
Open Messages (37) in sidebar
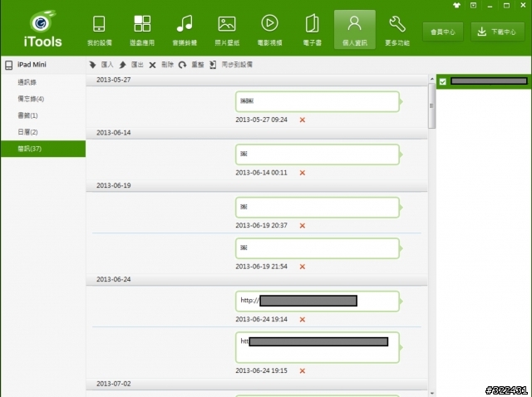43,149
